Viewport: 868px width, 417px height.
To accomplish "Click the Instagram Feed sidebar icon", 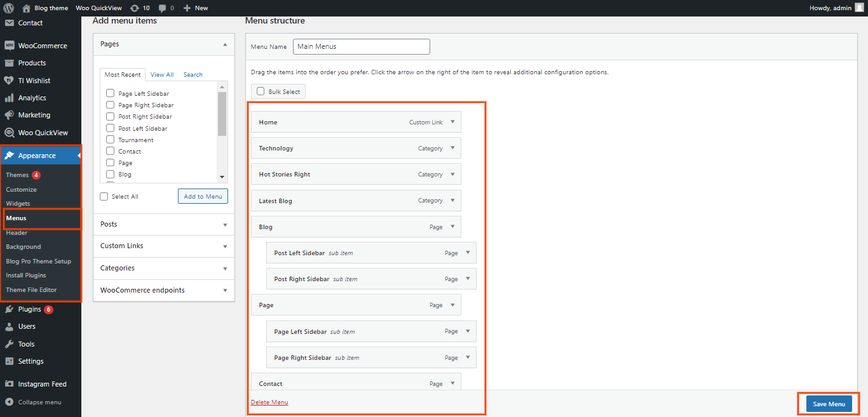I will tap(10, 384).
